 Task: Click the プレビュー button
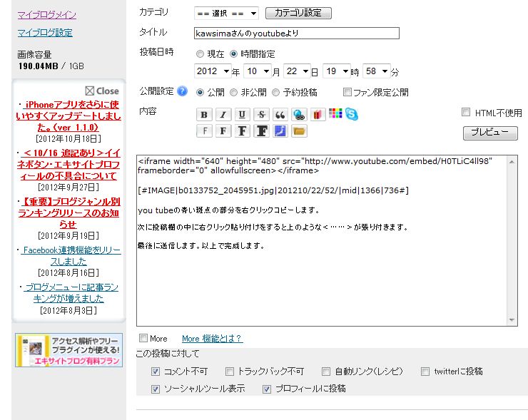click(490, 133)
